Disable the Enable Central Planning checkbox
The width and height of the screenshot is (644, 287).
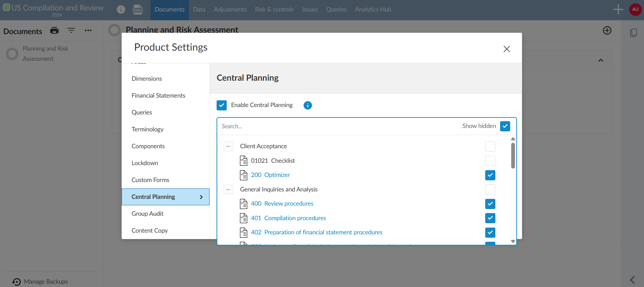pyautogui.click(x=222, y=105)
